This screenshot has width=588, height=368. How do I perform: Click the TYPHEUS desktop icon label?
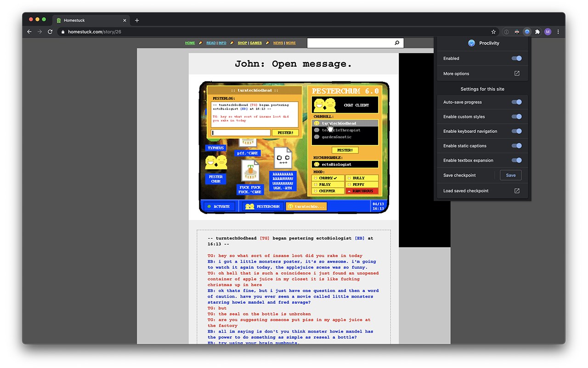tap(215, 148)
